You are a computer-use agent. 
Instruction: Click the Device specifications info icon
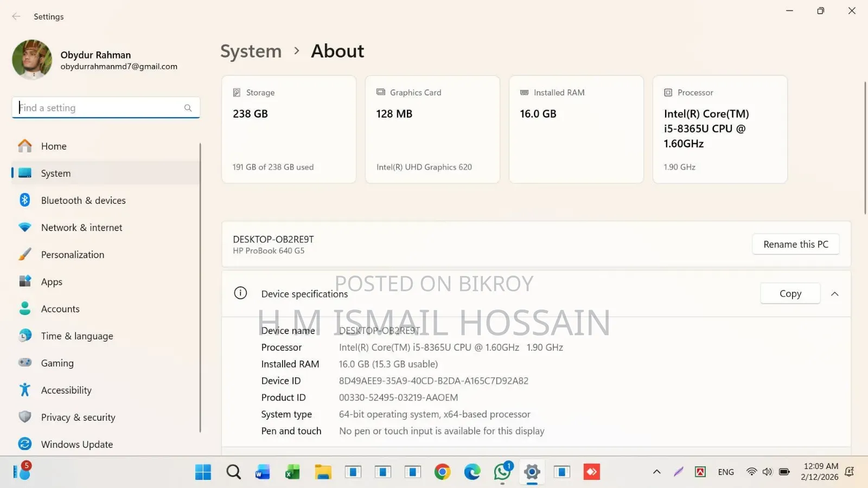pos(240,293)
